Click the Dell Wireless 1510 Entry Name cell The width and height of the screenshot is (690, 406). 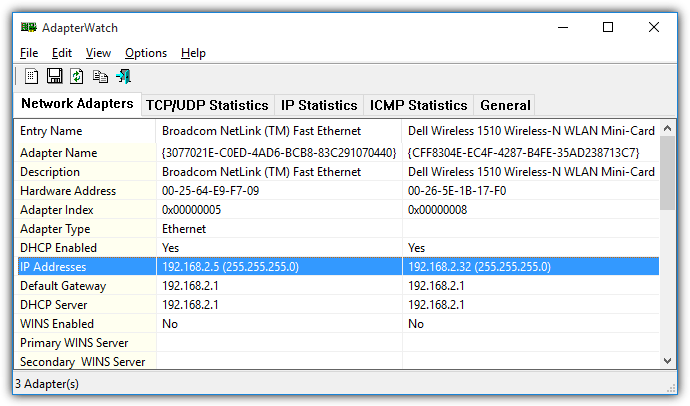pyautogui.click(x=531, y=131)
